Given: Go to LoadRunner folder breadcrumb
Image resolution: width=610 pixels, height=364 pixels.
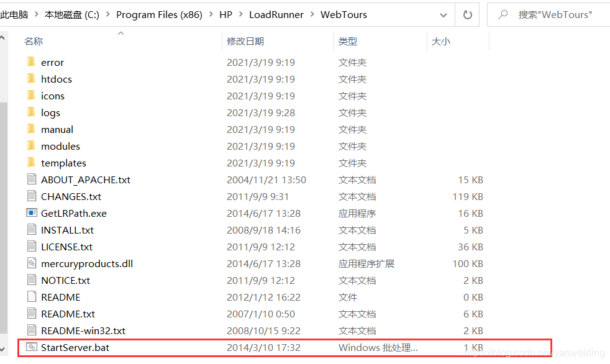Looking at the screenshot, I should (x=276, y=15).
